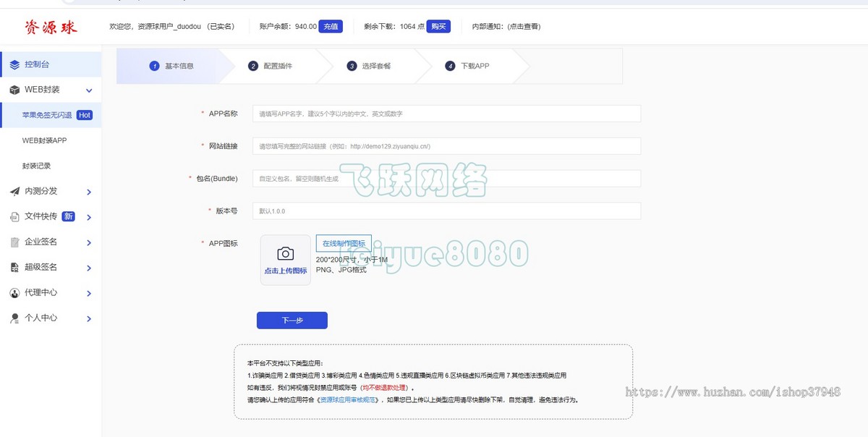Click the 均不做退款处理 red warning text

[386, 388]
